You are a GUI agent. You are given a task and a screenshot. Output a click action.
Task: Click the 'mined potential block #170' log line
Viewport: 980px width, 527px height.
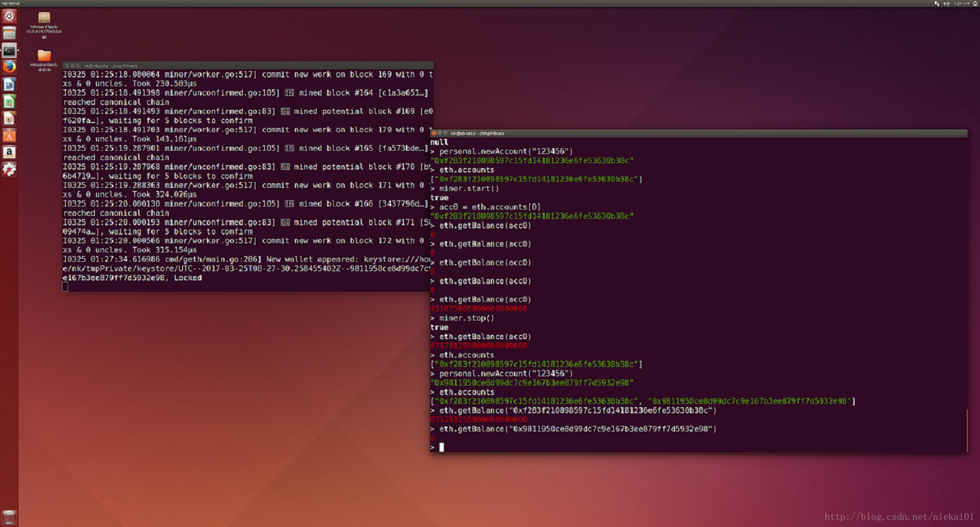click(x=248, y=167)
